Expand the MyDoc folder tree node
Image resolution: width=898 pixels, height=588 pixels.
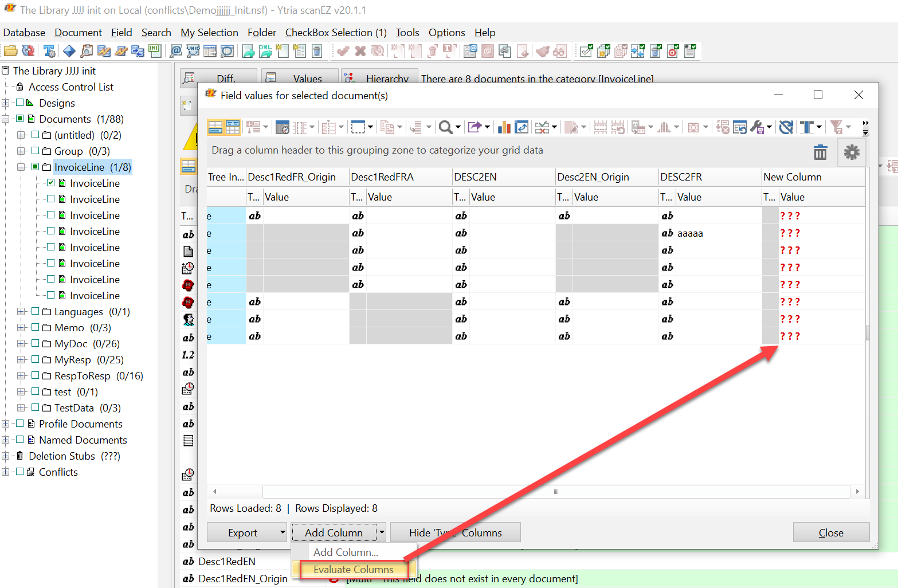pyautogui.click(x=21, y=344)
